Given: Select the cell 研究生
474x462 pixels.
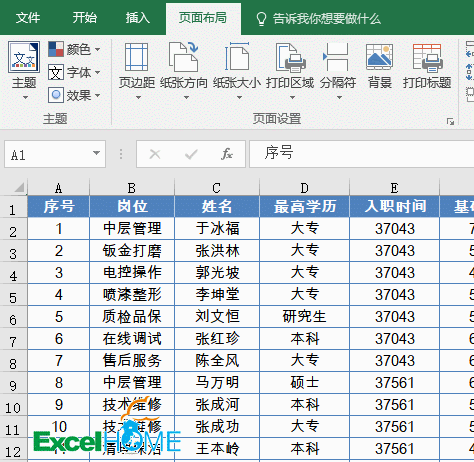Looking at the screenshot, I should pos(304,317).
